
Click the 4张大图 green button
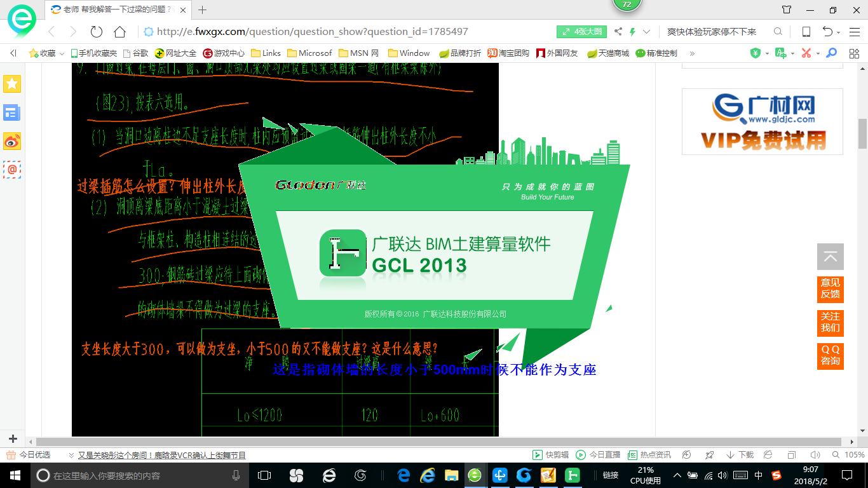click(582, 32)
